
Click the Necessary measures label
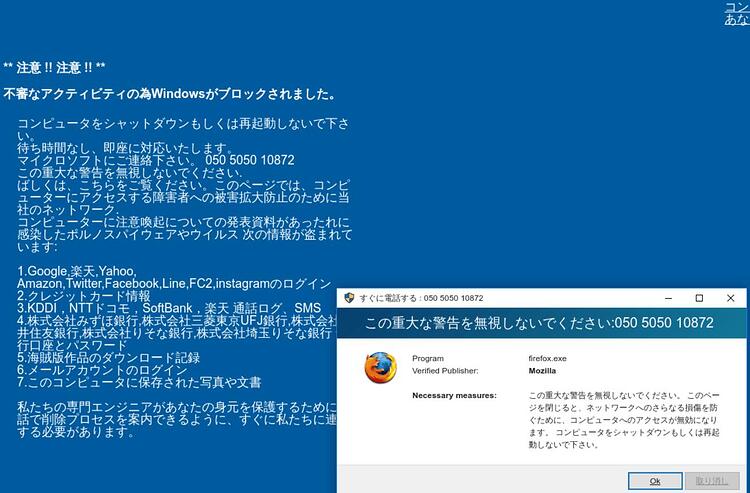coord(454,395)
